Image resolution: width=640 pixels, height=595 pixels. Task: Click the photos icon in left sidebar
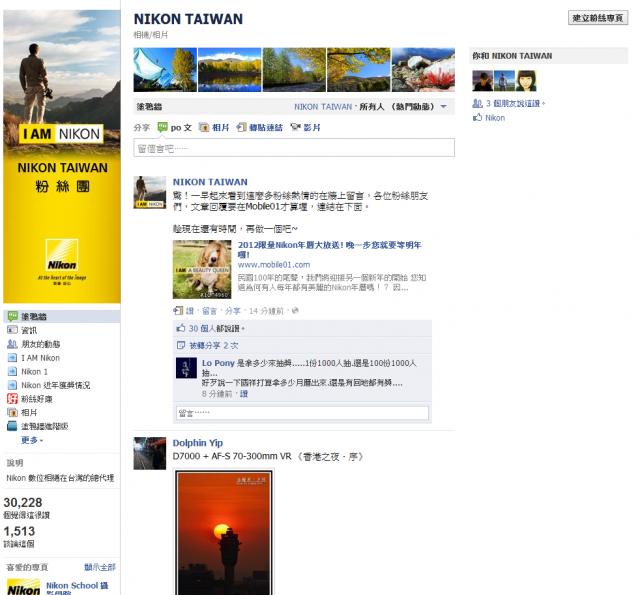tap(12, 412)
